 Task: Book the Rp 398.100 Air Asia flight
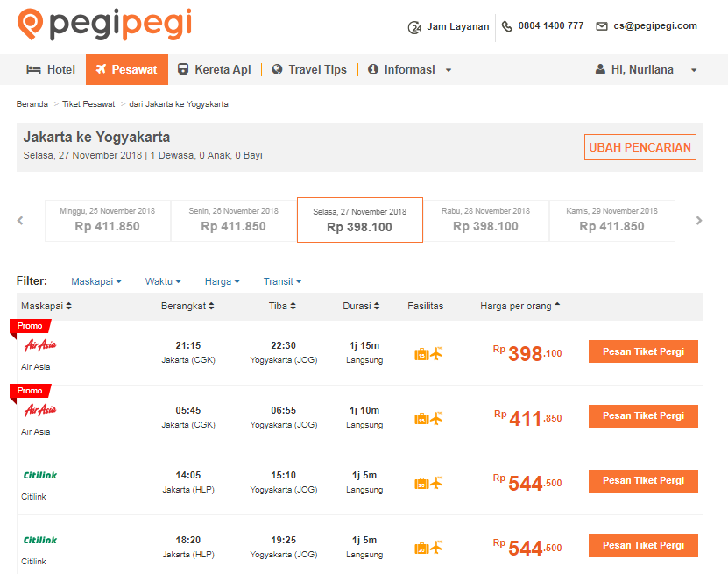tap(643, 351)
